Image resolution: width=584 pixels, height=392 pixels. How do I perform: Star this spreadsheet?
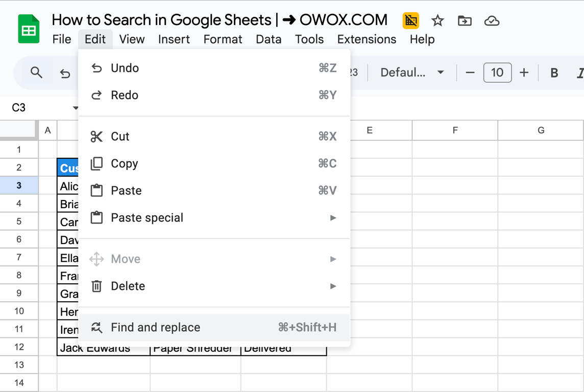click(437, 20)
